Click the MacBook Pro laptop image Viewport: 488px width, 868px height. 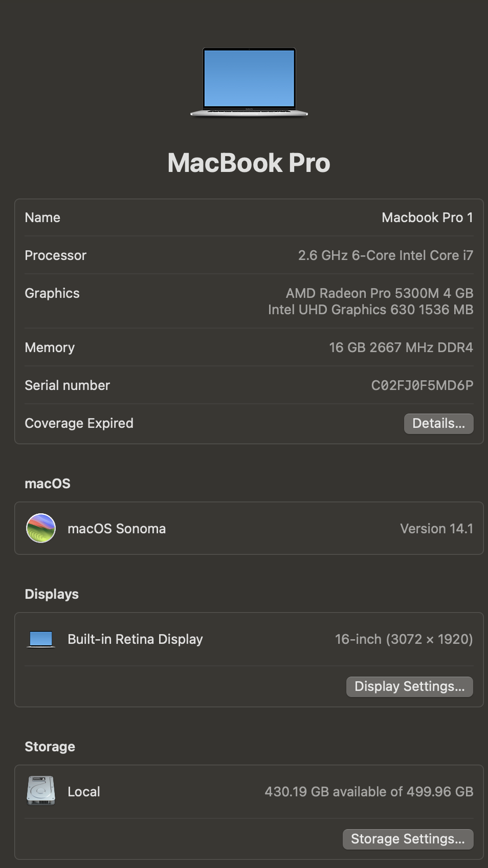point(249,82)
